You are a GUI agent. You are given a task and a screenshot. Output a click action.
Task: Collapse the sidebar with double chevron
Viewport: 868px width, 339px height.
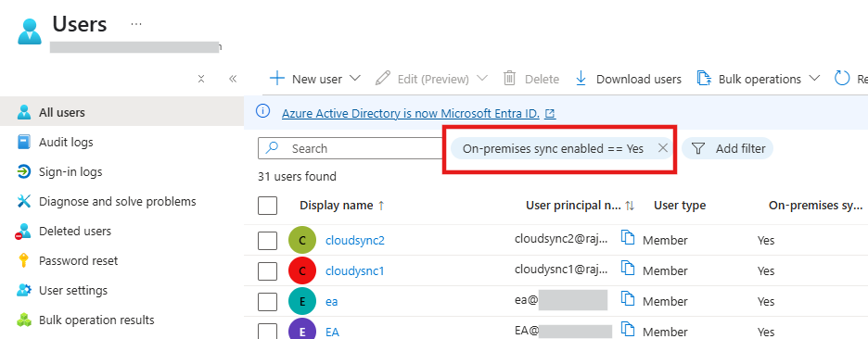pos(233,79)
